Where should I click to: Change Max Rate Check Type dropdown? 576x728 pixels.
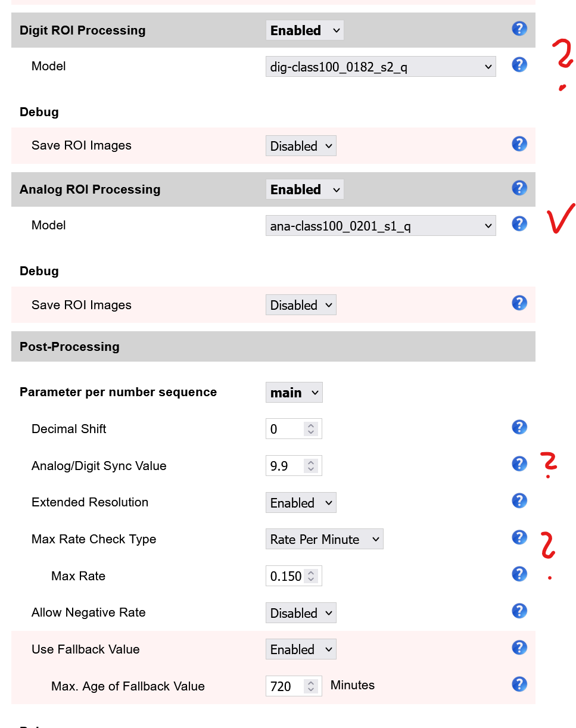(x=324, y=540)
